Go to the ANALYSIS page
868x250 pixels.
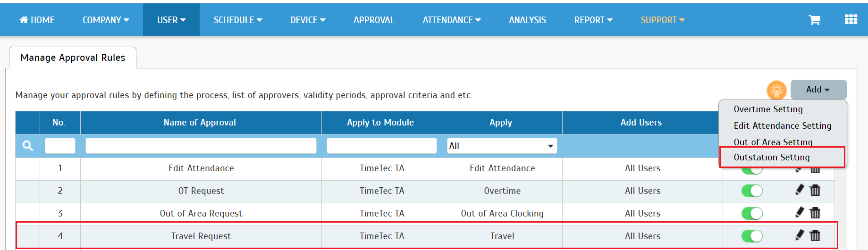[x=527, y=20]
